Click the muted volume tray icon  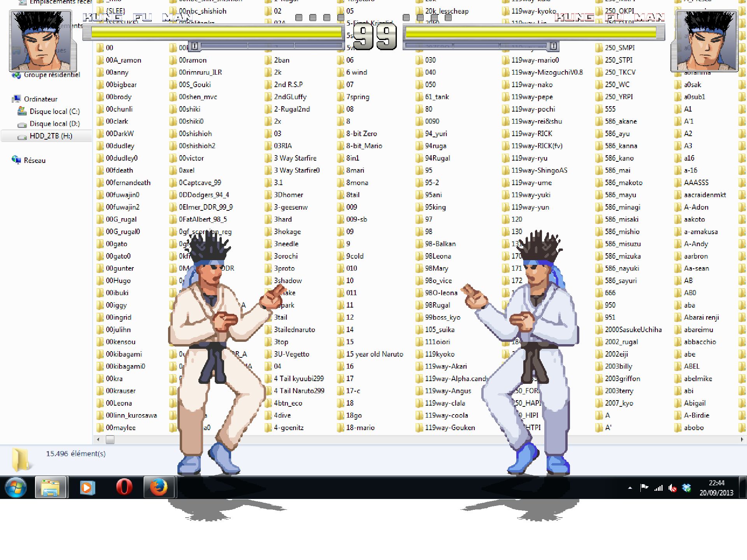(x=672, y=488)
